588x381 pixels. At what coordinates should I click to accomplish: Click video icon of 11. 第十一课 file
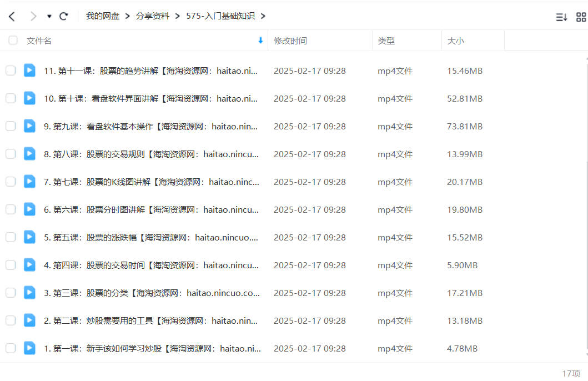[29, 70]
